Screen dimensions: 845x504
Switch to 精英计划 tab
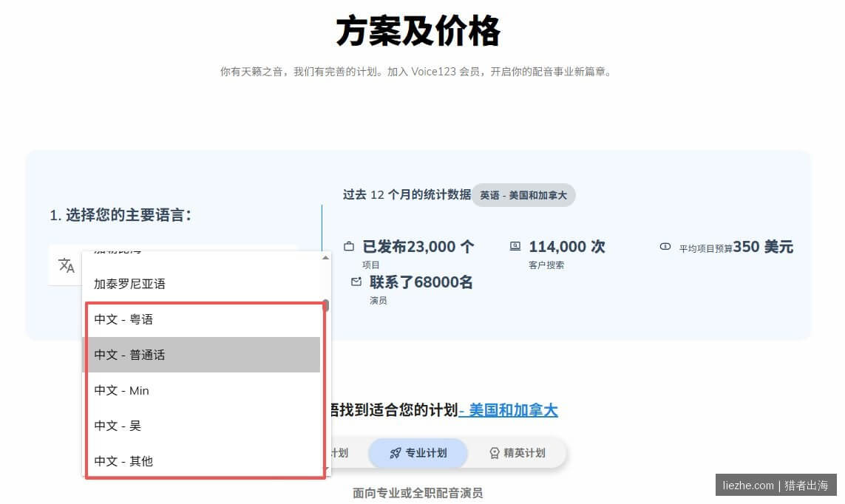point(517,453)
